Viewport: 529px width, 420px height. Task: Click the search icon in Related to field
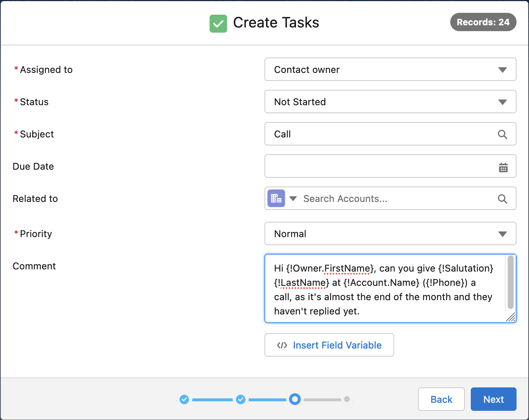(503, 199)
